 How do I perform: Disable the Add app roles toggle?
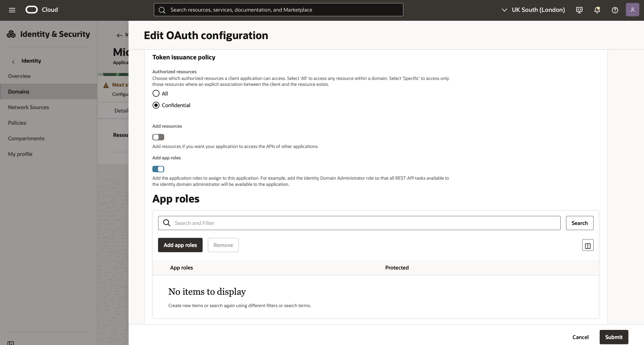tap(158, 169)
